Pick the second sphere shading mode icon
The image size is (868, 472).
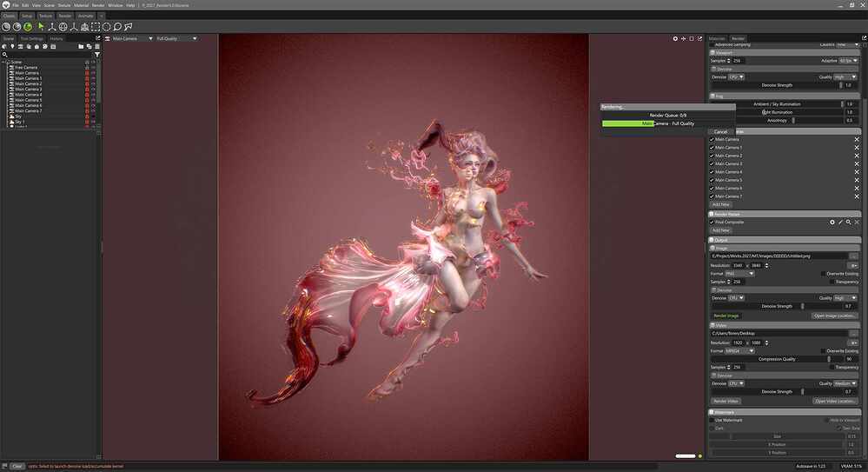pyautogui.click(x=17, y=27)
